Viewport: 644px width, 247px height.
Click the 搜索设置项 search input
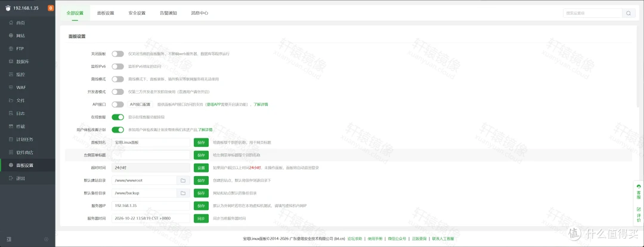[x=593, y=13]
